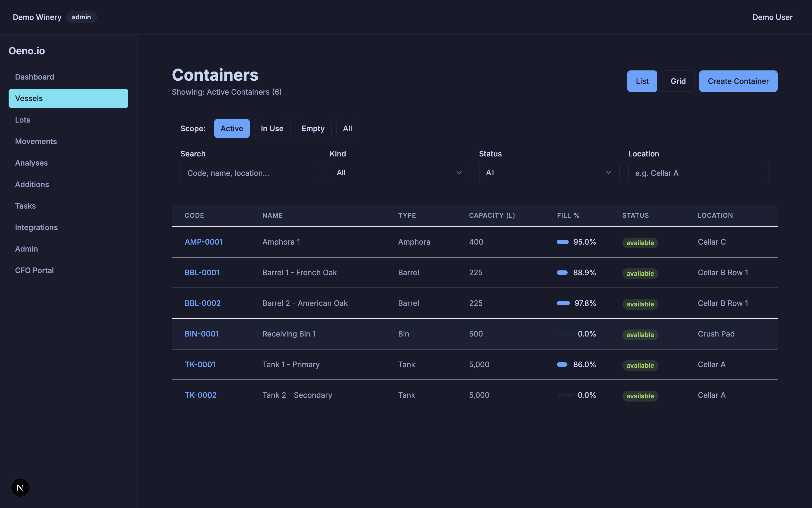This screenshot has width=812, height=508.
Task: Click the TK-0001 fill progress bar
Action: [562, 364]
